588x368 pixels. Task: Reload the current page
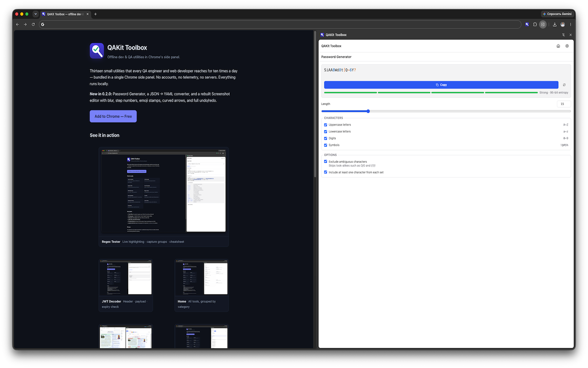[33, 24]
